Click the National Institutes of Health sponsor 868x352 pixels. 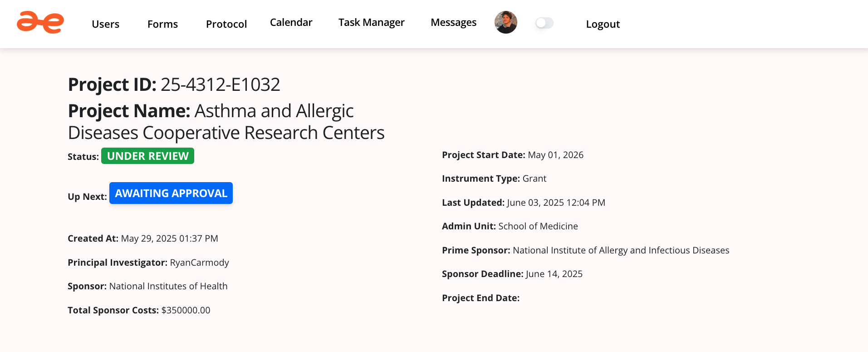[x=168, y=286]
